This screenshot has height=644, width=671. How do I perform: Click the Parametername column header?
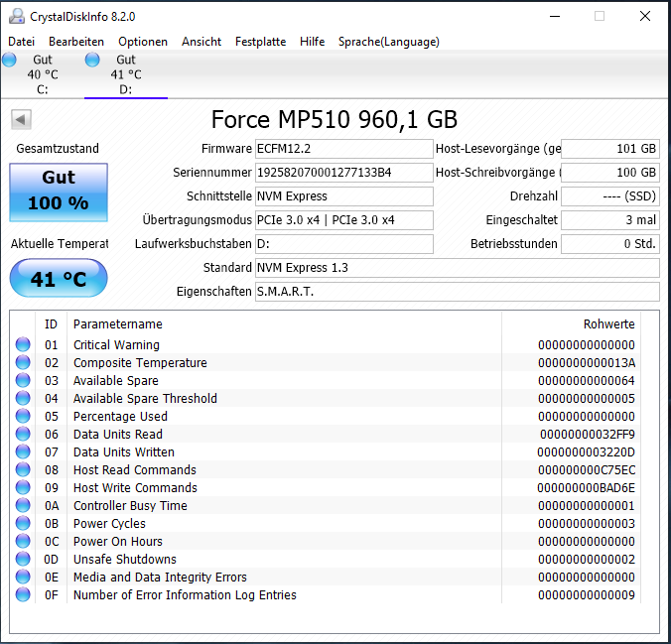[117, 324]
